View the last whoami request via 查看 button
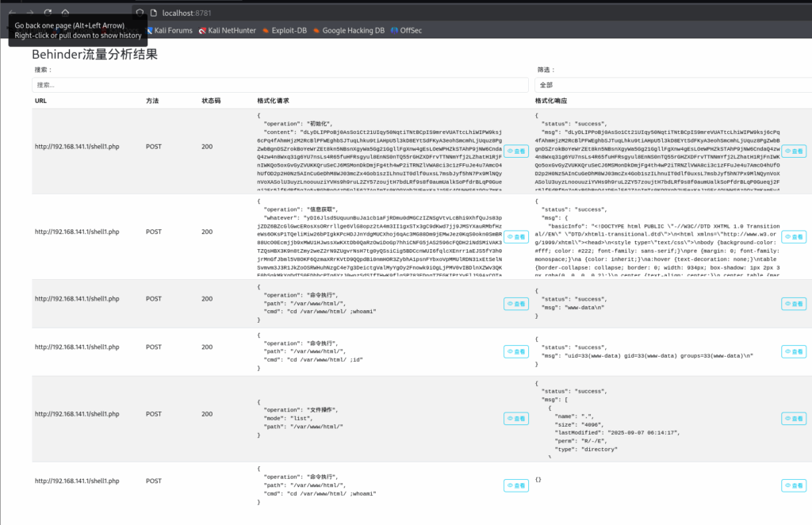The width and height of the screenshot is (812, 525). coord(516,485)
